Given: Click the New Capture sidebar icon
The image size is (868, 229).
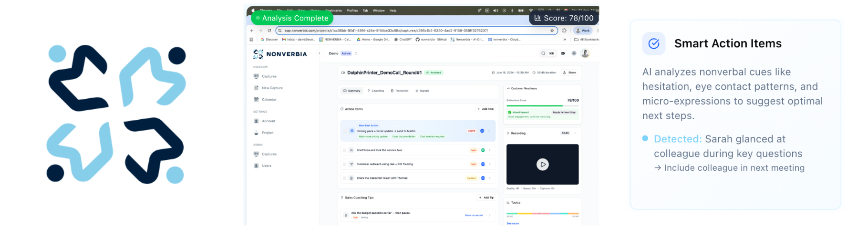Looking at the screenshot, I should [257, 88].
